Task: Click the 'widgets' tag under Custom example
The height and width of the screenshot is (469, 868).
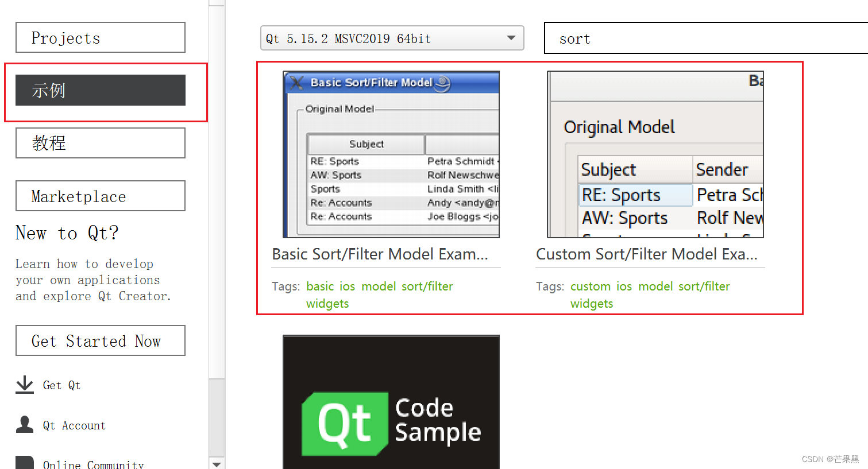Action: (x=592, y=303)
